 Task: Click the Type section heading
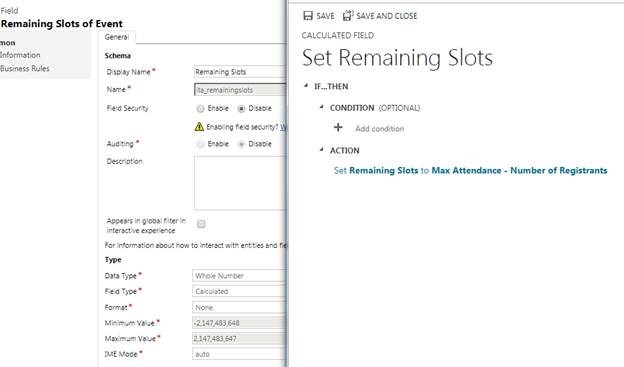(x=113, y=260)
